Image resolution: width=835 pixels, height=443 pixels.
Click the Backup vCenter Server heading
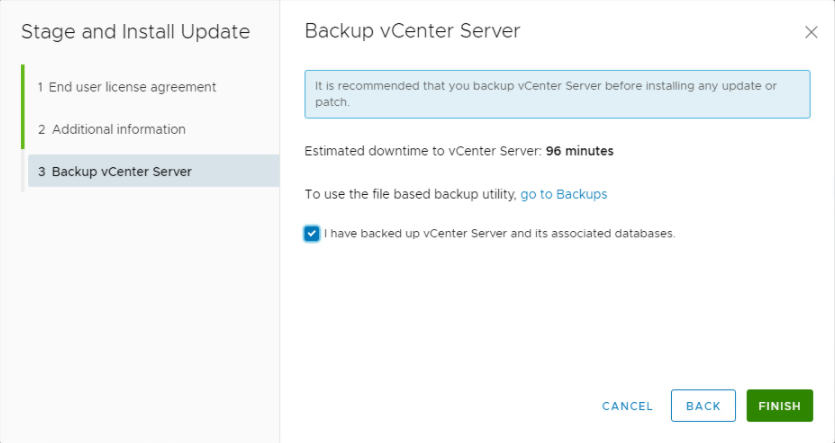click(x=412, y=31)
